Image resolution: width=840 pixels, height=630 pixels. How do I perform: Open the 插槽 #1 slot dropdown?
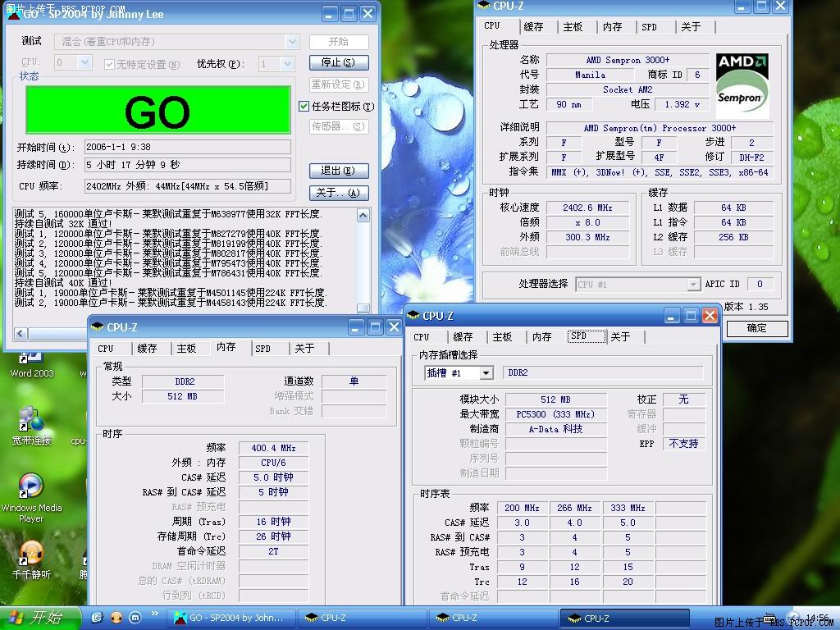click(x=486, y=373)
